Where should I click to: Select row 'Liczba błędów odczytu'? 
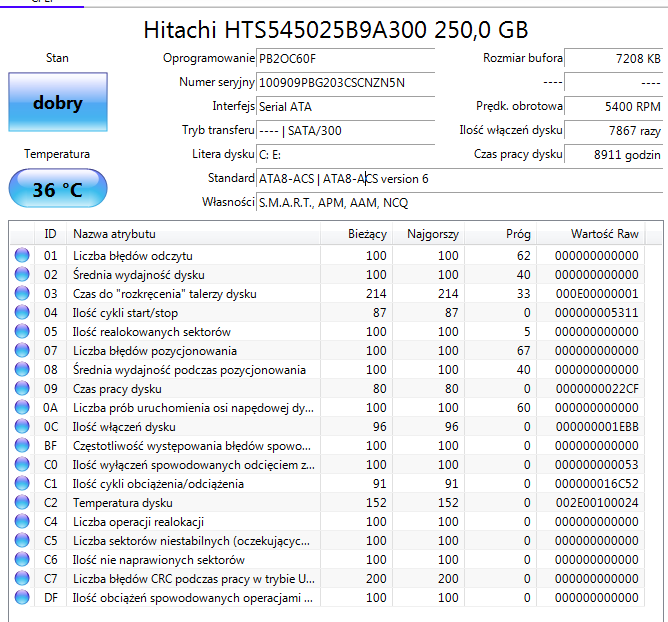tap(327, 256)
